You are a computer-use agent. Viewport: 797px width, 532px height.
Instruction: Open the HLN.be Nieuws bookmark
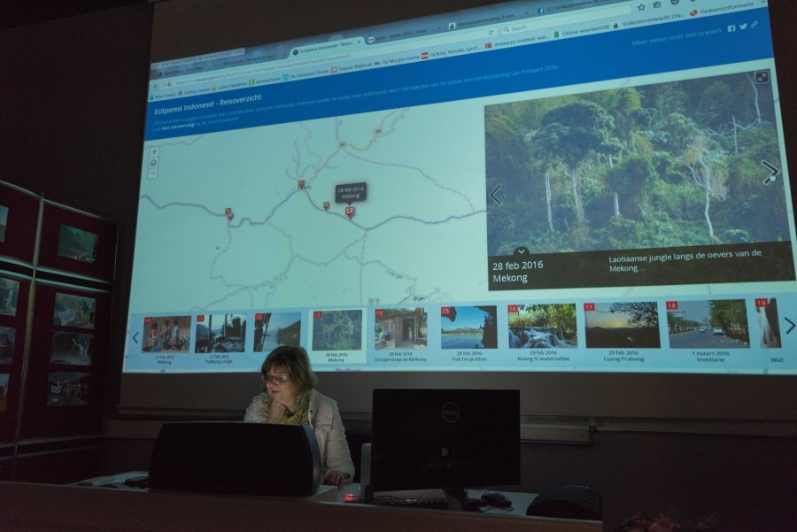tap(451, 52)
